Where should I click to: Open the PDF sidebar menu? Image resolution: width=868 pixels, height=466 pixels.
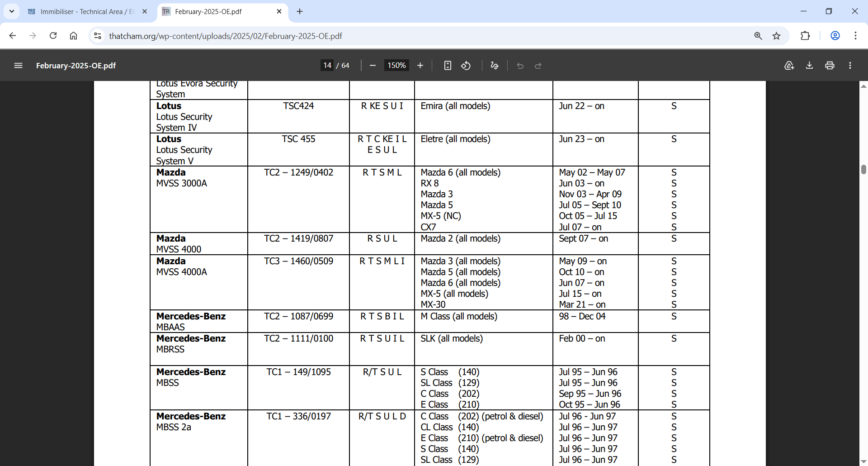click(x=18, y=66)
